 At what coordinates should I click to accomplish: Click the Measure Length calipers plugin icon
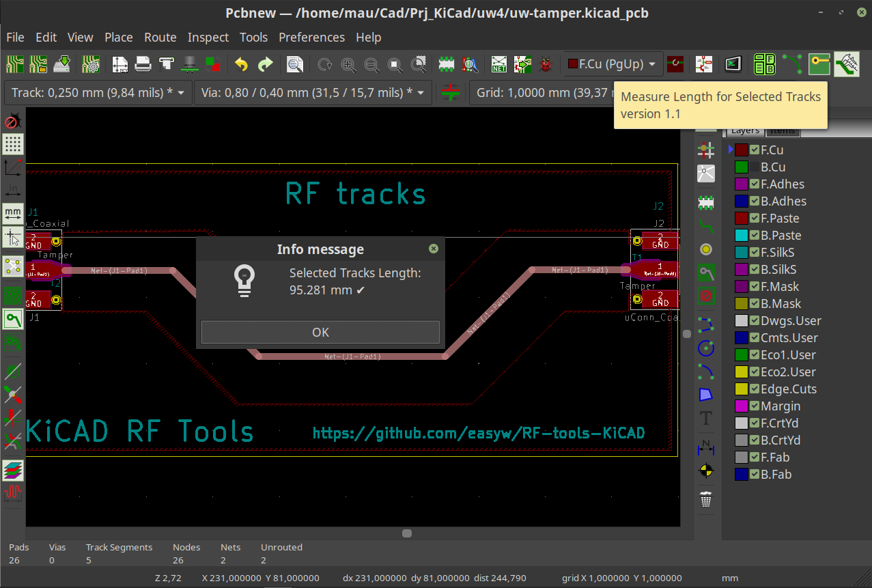[847, 64]
